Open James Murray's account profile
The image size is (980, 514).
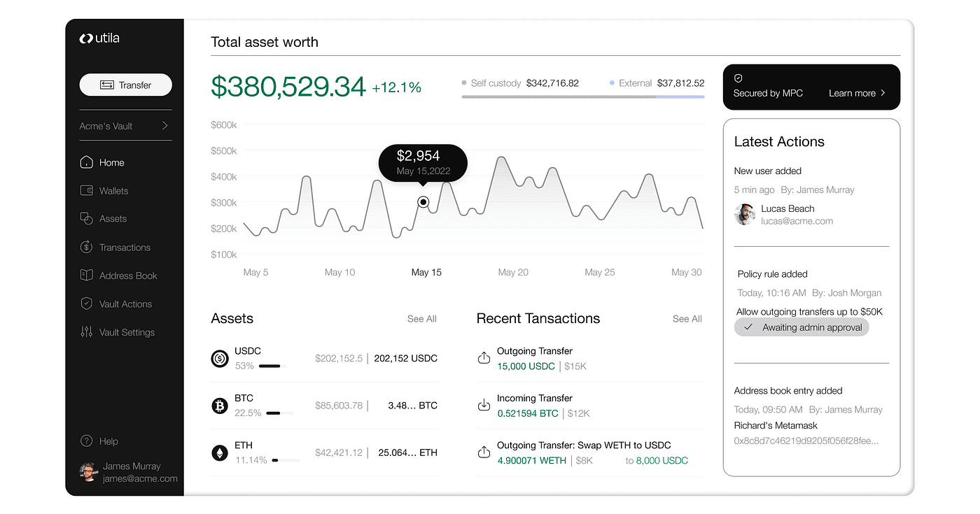pyautogui.click(x=88, y=472)
